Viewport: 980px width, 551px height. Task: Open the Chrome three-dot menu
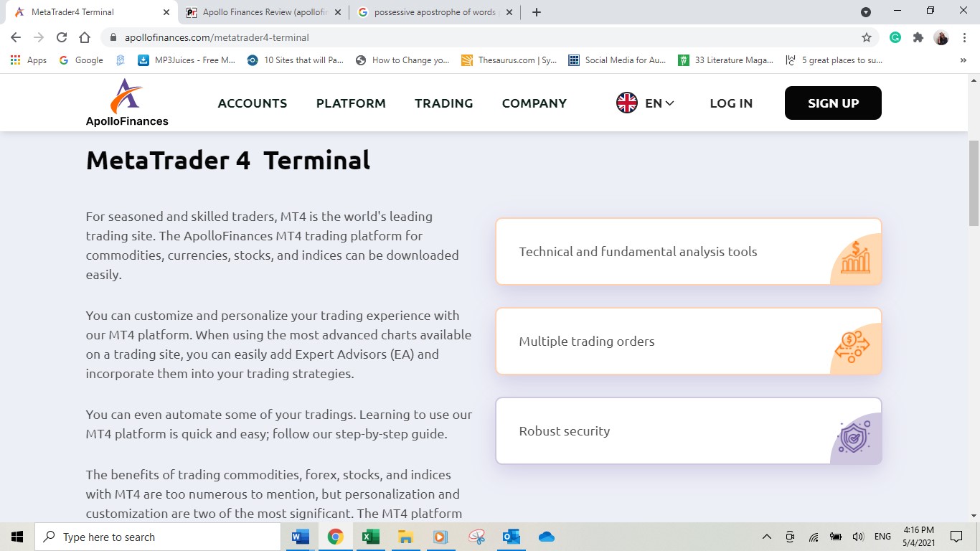point(963,37)
